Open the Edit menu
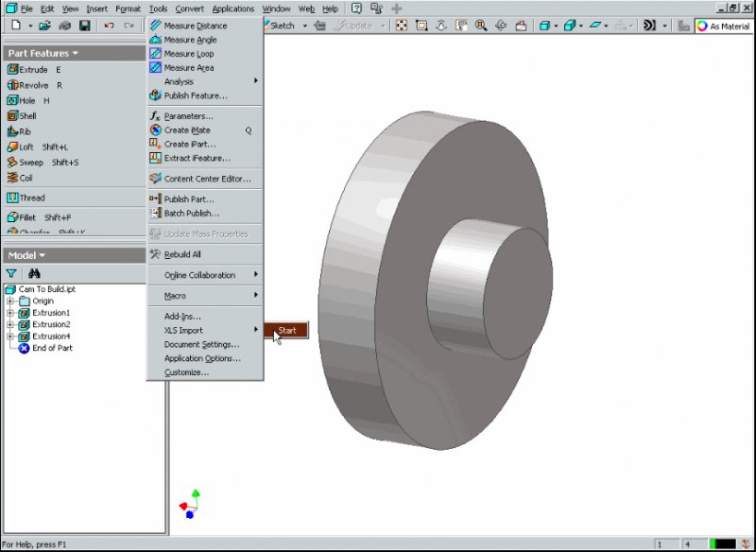This screenshot has width=756, height=552. pyautogui.click(x=46, y=9)
